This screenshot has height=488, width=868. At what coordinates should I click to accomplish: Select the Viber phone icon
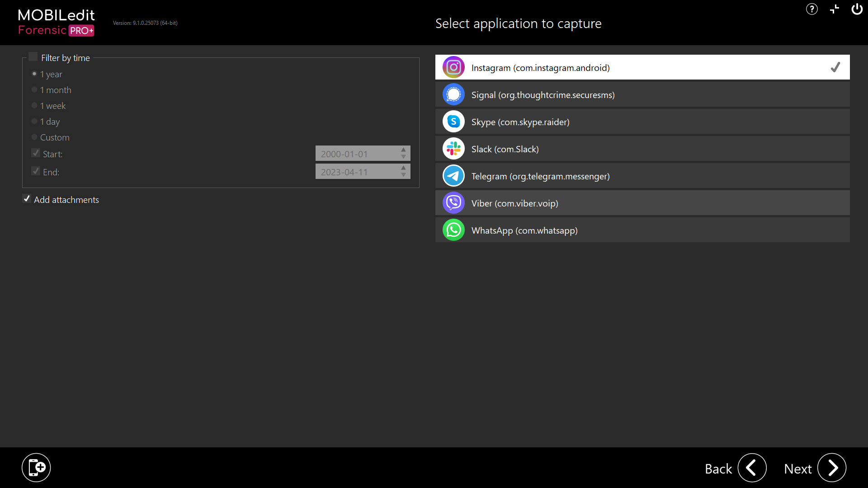pyautogui.click(x=453, y=203)
